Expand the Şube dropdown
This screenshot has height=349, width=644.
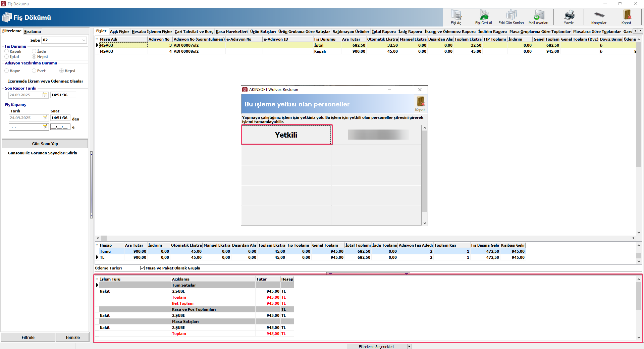click(84, 40)
